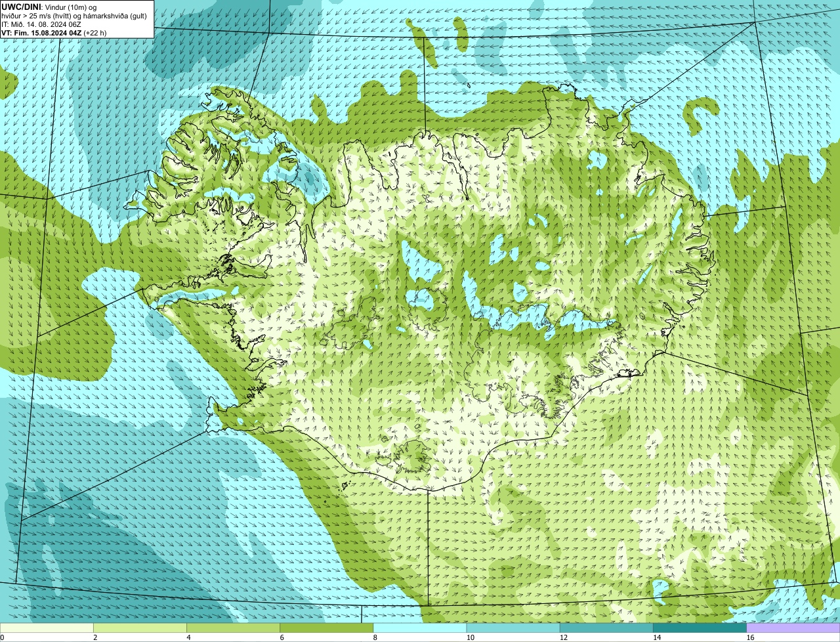This screenshot has width=840, height=642.
Task: Click the purple above-16 m/s legend swatch
Action: pyautogui.click(x=793, y=628)
